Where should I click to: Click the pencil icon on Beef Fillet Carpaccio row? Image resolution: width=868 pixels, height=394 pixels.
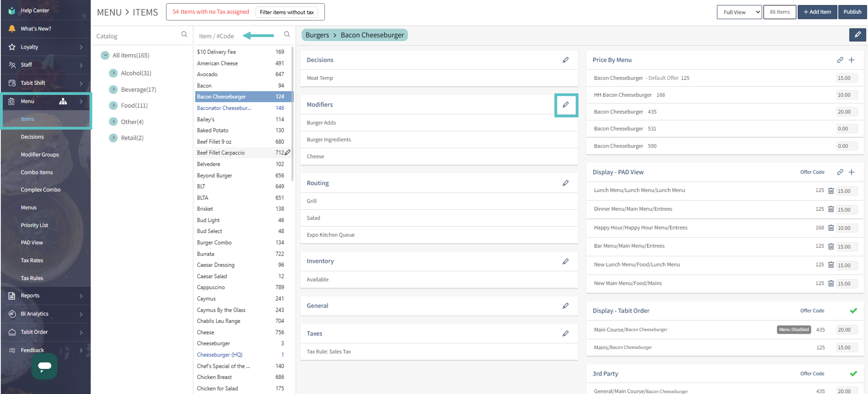287,153
